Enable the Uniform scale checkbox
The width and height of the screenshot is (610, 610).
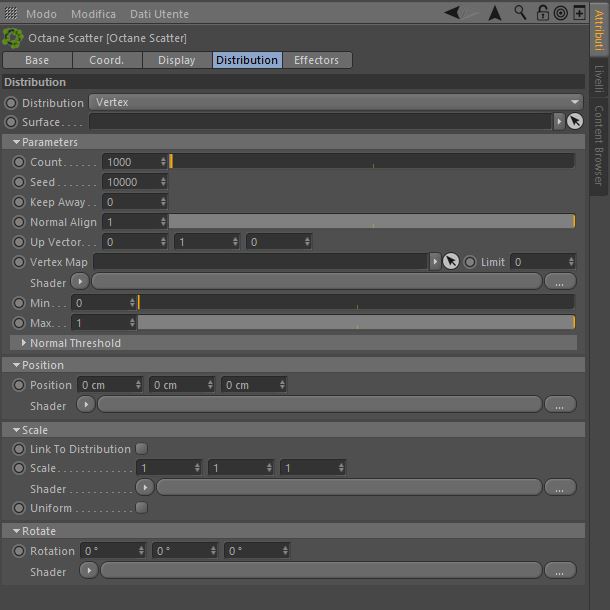(142, 508)
